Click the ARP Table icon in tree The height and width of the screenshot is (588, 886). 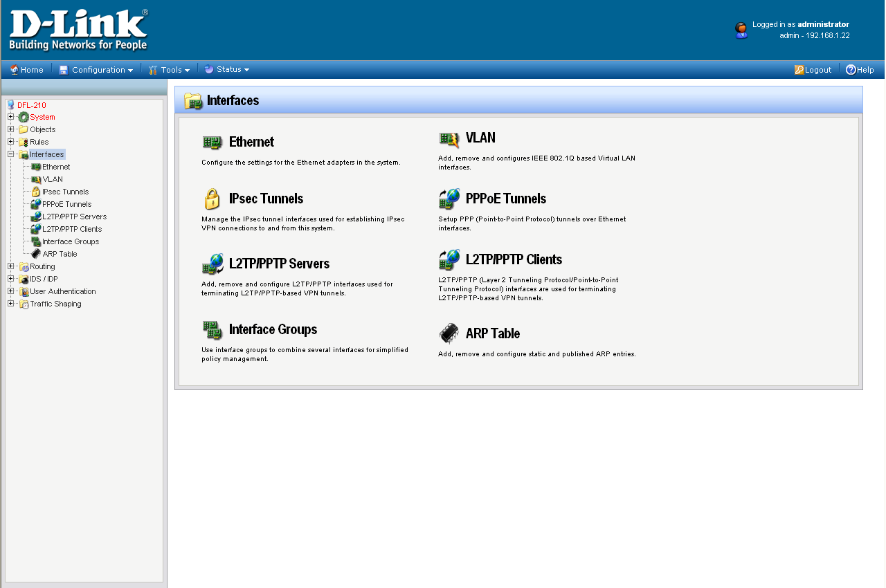(36, 254)
